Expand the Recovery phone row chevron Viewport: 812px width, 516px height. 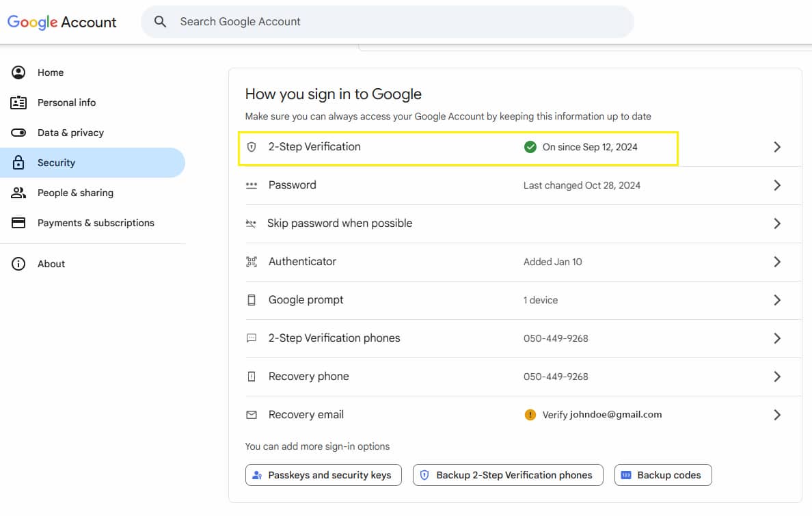click(776, 377)
